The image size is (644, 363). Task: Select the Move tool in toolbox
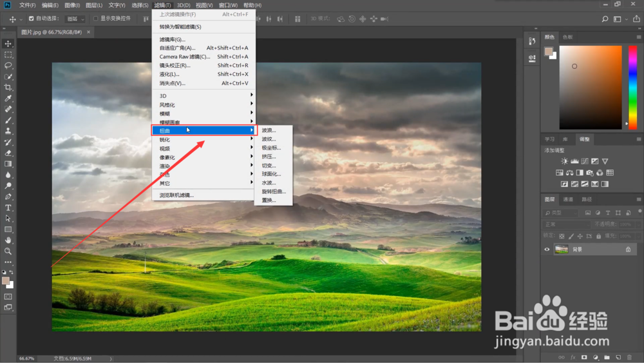click(8, 44)
